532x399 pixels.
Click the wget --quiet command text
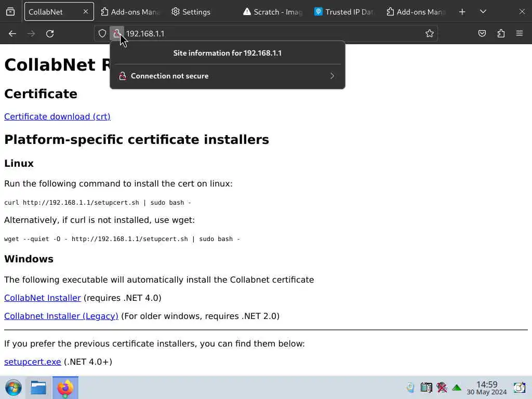[x=122, y=239]
